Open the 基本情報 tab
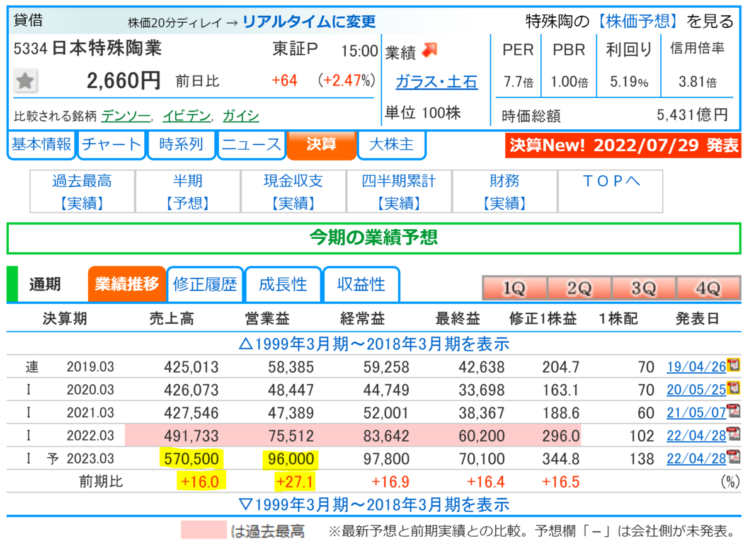The image size is (756, 545). pos(42,145)
